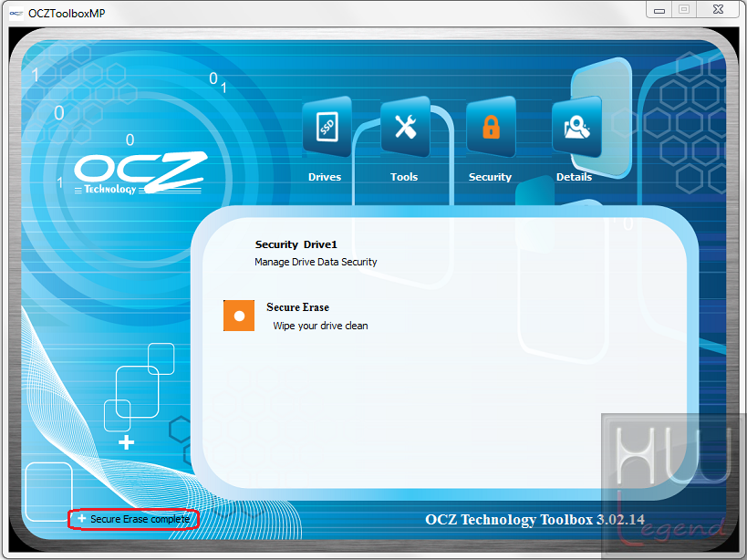Click the 'Security Drive1' heading
747x560 pixels.
(296, 244)
